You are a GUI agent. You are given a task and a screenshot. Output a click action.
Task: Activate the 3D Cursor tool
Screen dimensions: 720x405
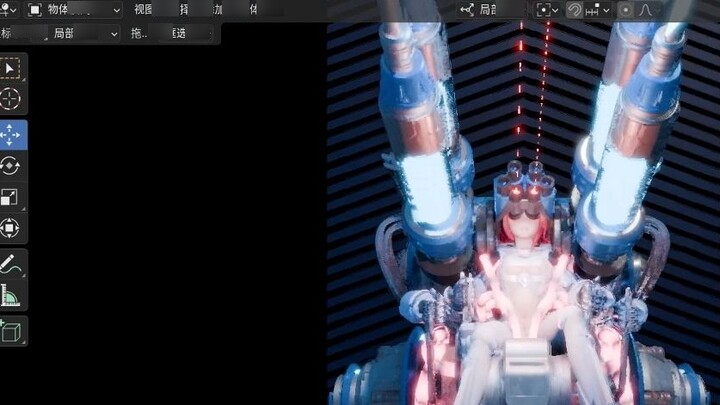[11, 99]
